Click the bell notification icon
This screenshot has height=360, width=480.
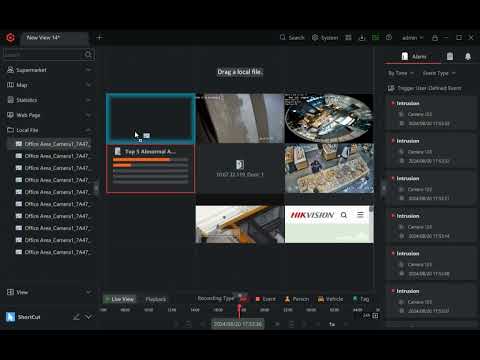coord(468,57)
